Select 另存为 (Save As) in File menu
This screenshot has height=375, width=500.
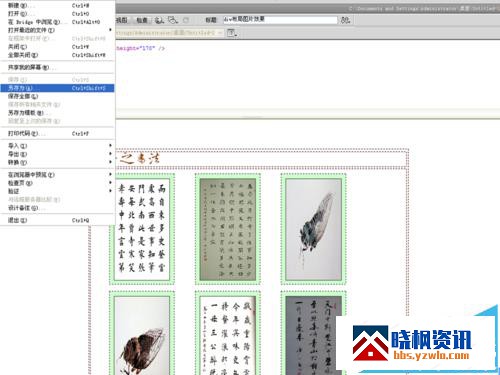pyautogui.click(x=57, y=88)
